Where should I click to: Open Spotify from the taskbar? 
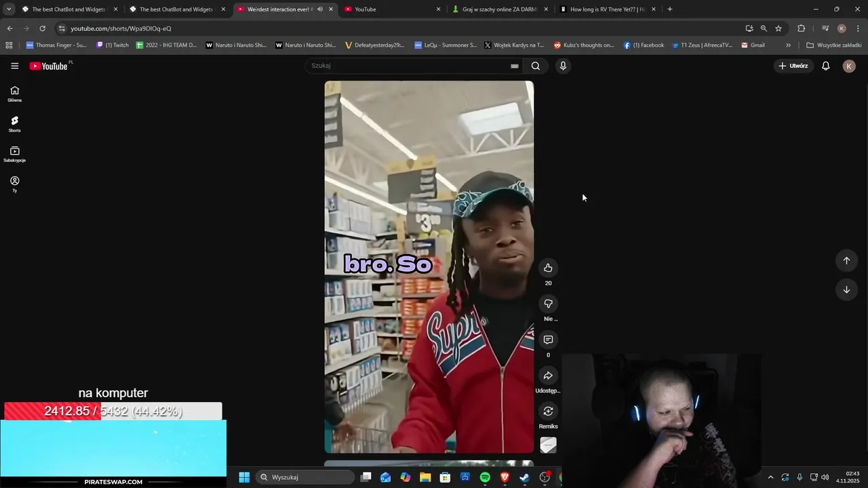pyautogui.click(x=485, y=477)
